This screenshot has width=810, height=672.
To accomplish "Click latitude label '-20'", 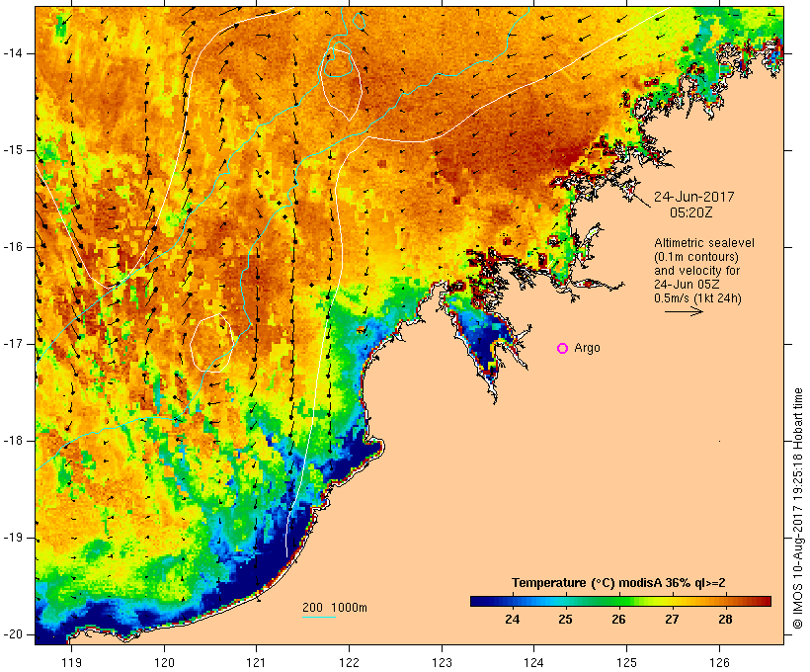I will [13, 634].
